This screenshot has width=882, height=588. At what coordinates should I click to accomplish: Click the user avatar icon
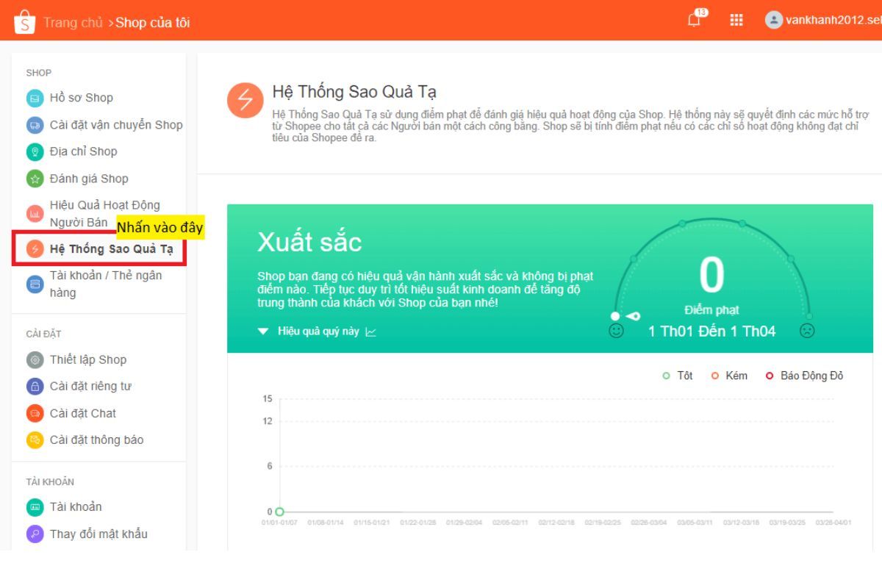tap(773, 20)
